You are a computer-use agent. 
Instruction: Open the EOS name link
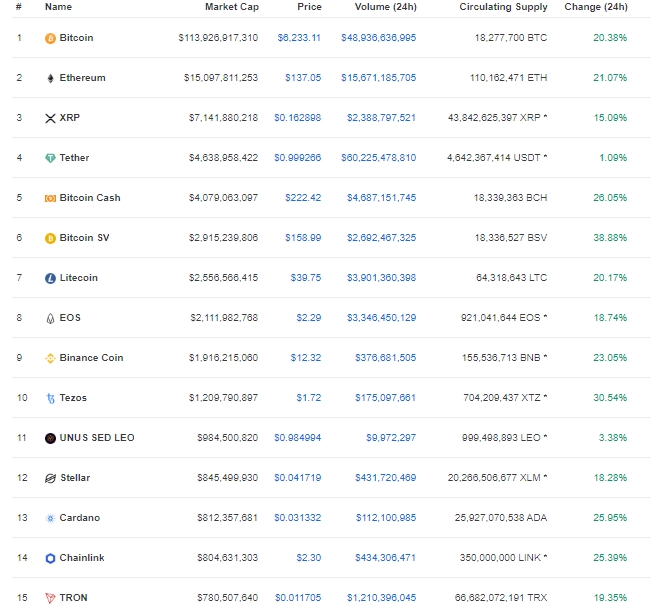coord(70,318)
